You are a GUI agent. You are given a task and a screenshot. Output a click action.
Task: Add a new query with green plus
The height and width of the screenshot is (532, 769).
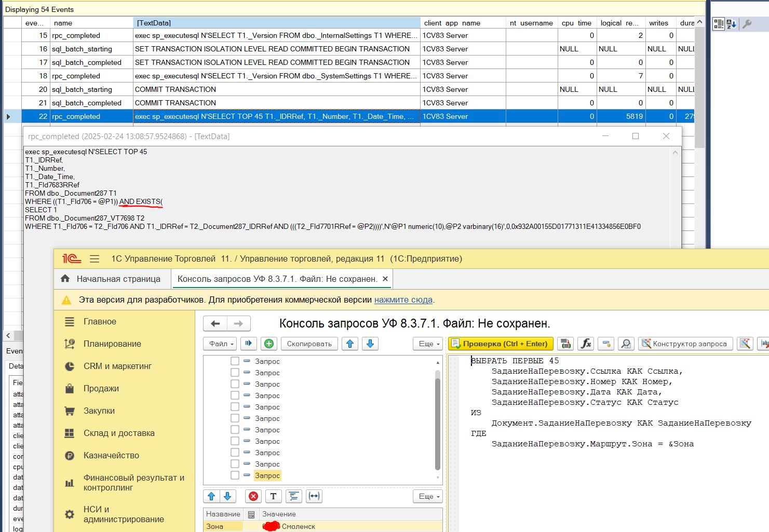[268, 344]
